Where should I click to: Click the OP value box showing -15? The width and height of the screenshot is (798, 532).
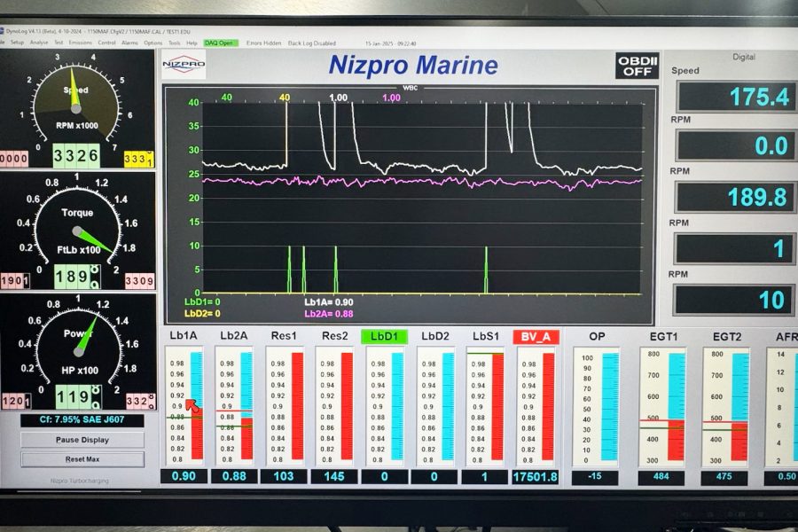(594, 477)
